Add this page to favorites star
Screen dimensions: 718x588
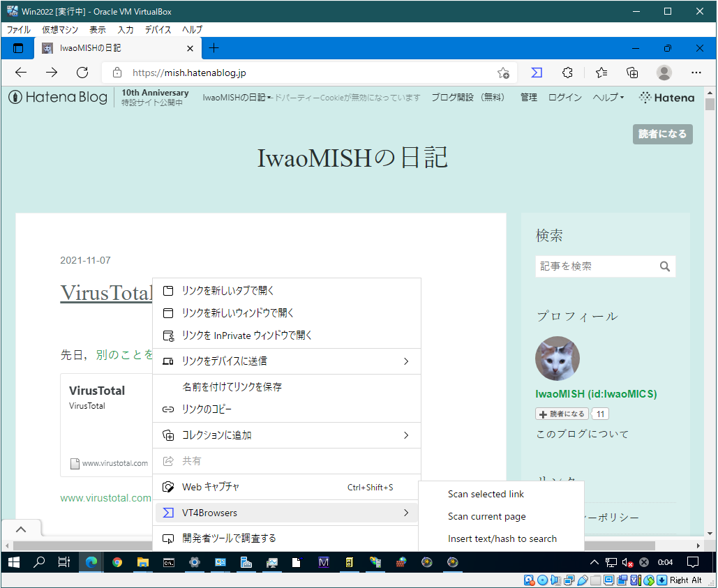[503, 73]
